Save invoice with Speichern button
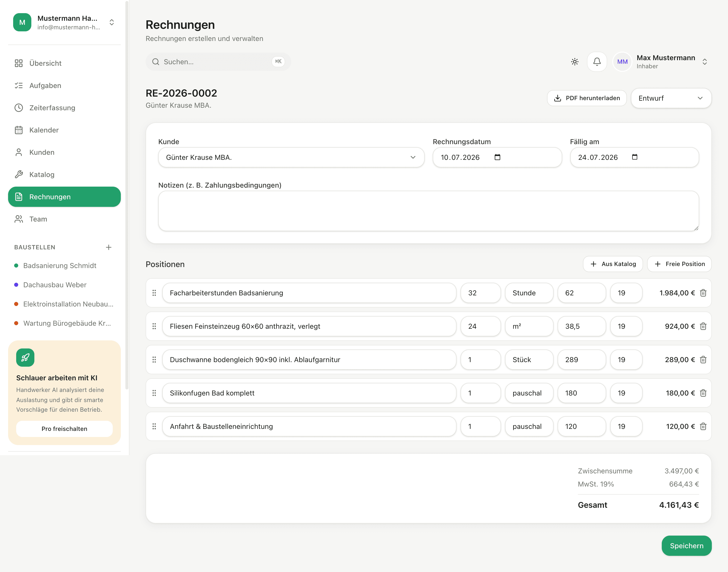Screen dimensions: 728x572 (687, 545)
